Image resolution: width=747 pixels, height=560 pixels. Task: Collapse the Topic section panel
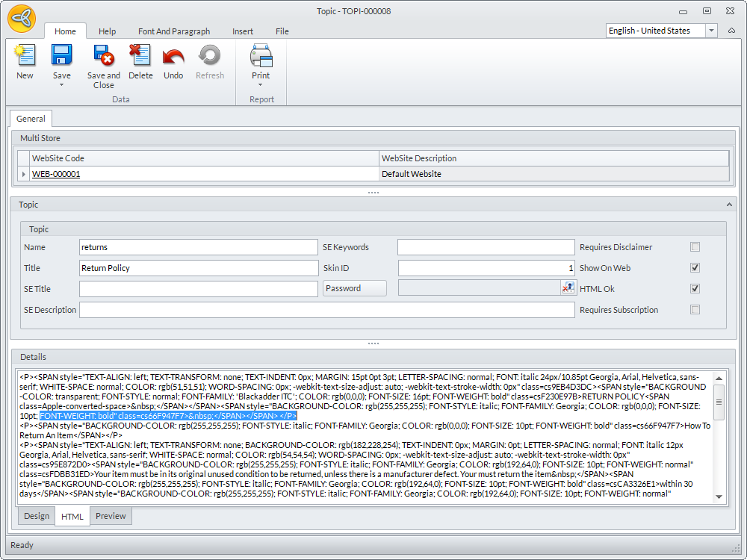(x=729, y=205)
